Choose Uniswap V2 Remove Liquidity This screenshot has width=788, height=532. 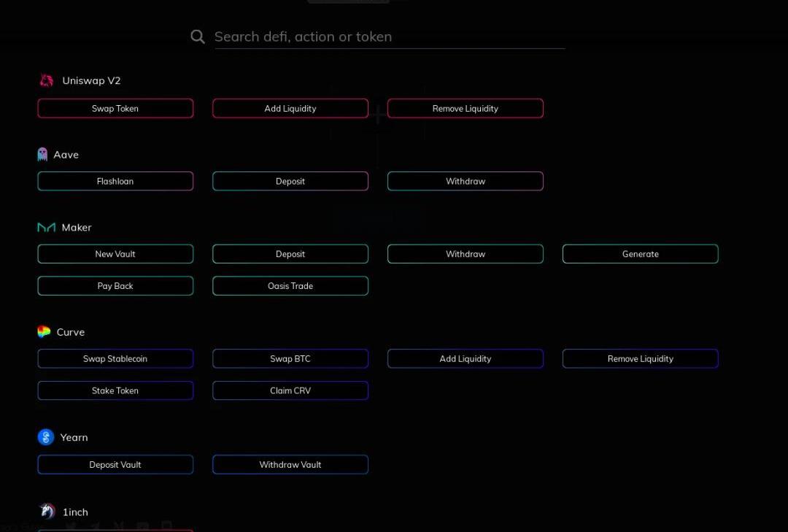(465, 109)
